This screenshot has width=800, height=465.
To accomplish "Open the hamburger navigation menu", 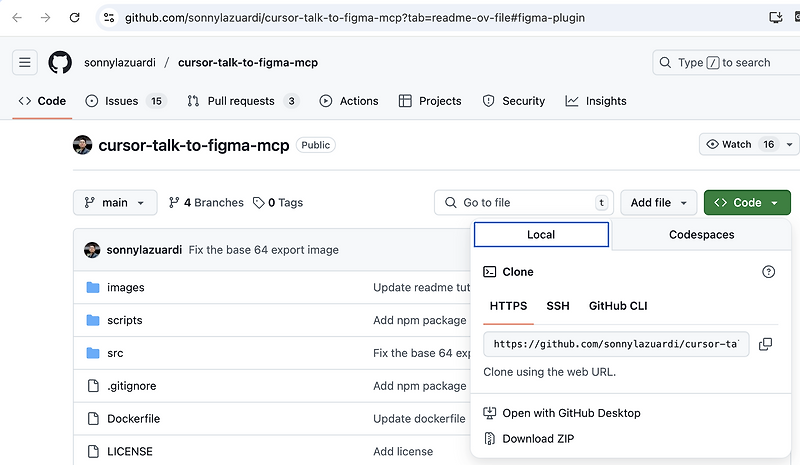I will click(x=25, y=62).
